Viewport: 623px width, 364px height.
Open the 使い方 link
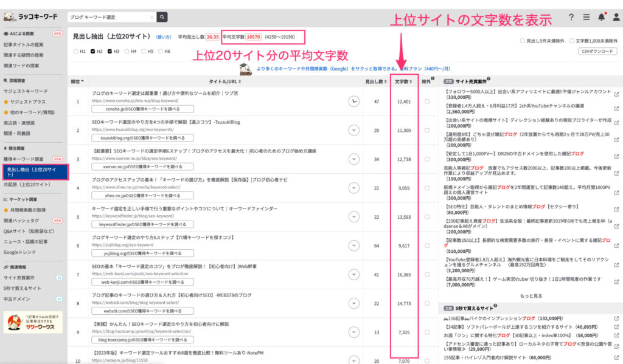[163, 37]
